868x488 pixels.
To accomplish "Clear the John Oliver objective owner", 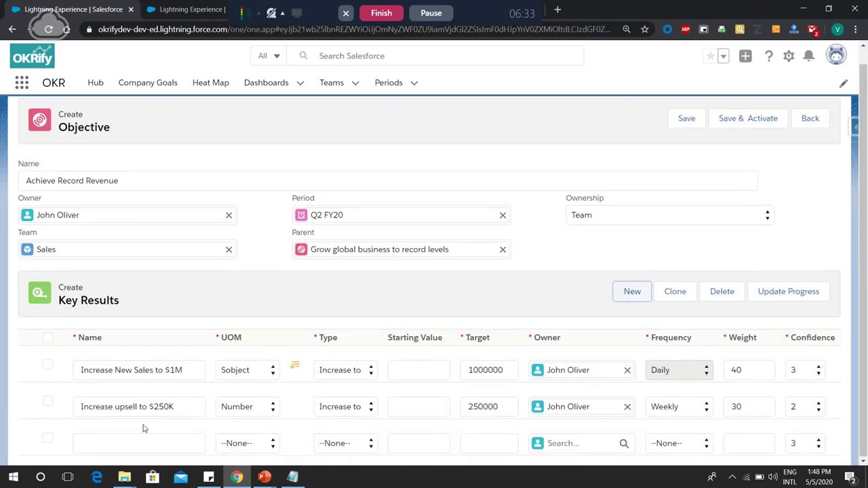I will click(x=229, y=215).
